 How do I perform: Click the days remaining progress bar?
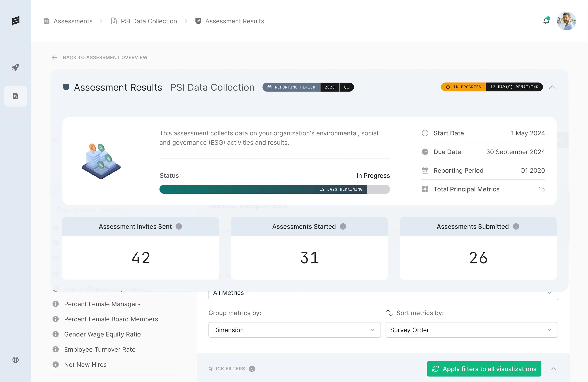click(274, 189)
